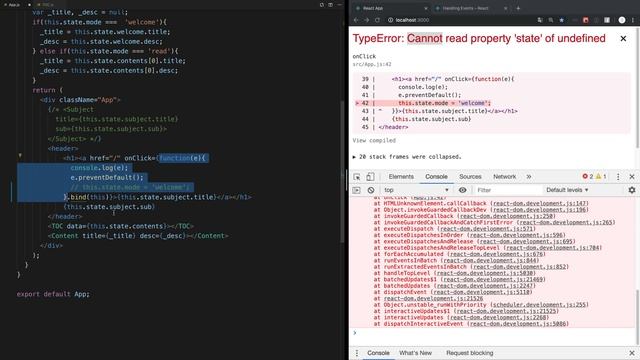Open the DevTools drawer three-dot menu
The width and height of the screenshot is (640, 360).
[357, 353]
